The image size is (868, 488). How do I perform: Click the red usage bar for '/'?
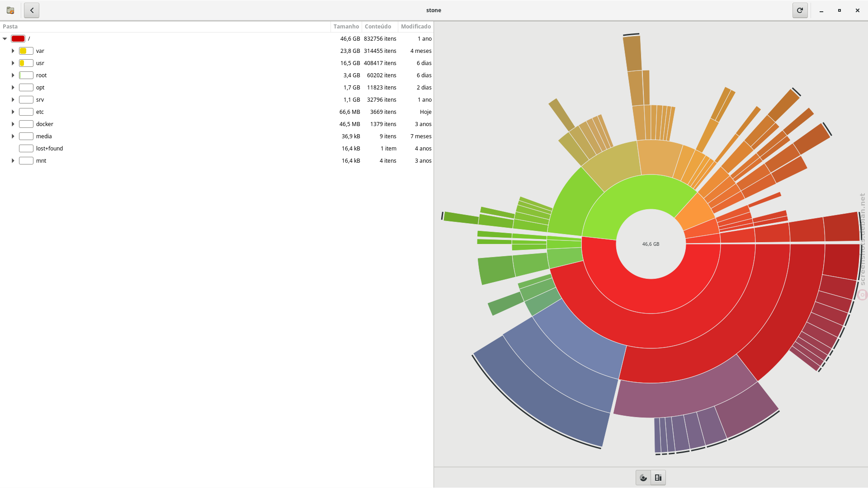pyautogui.click(x=18, y=39)
